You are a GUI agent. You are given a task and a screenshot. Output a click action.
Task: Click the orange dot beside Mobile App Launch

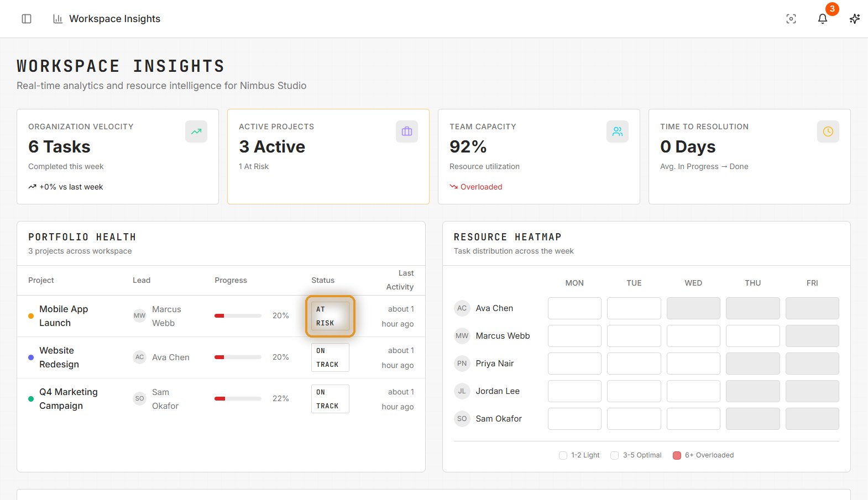(x=31, y=316)
